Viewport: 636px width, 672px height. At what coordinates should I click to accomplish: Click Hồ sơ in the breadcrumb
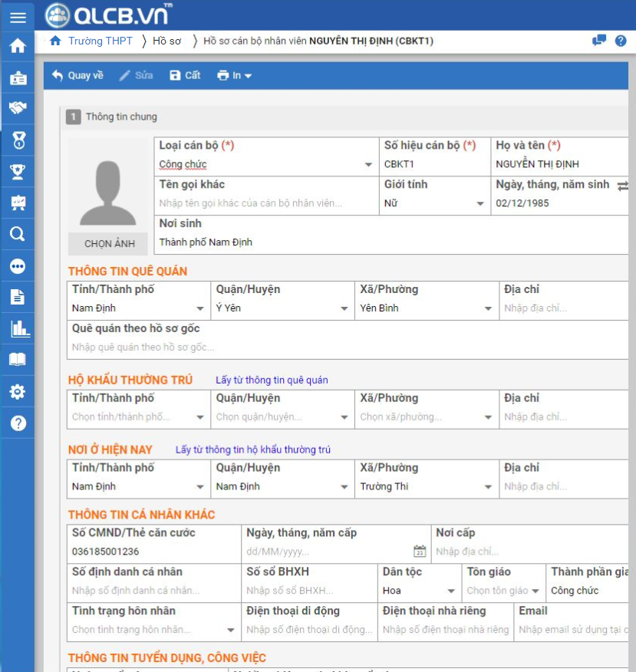tap(166, 41)
